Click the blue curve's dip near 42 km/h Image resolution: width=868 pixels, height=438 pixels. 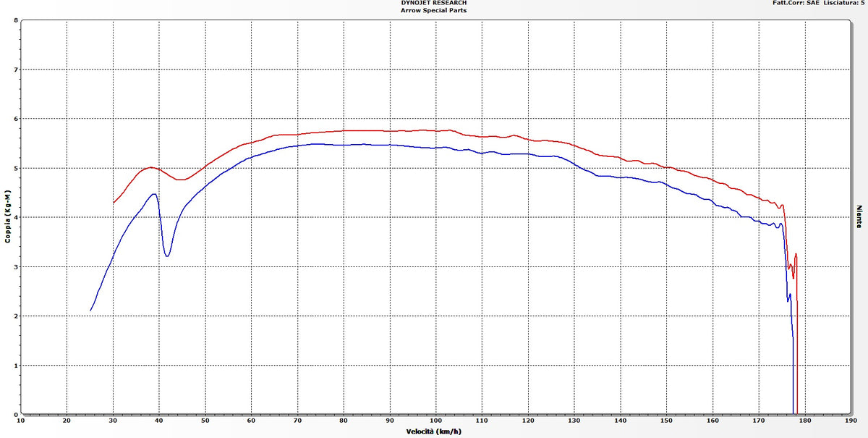[166, 256]
